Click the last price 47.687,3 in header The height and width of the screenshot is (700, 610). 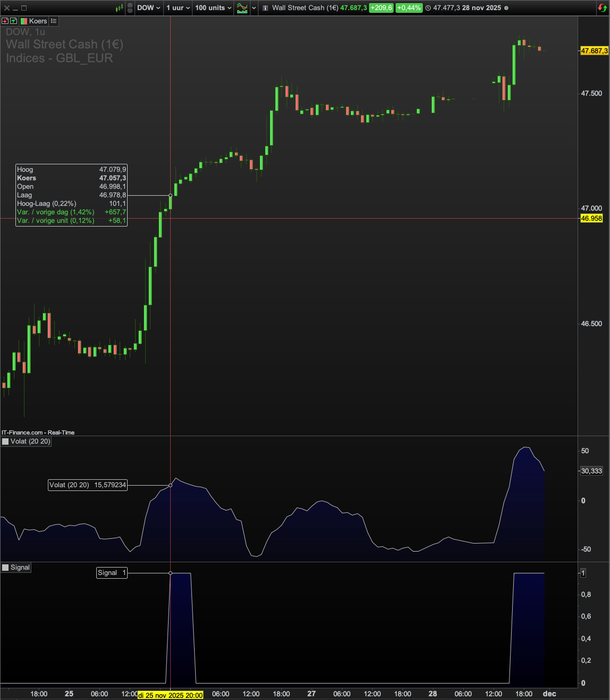click(x=354, y=8)
